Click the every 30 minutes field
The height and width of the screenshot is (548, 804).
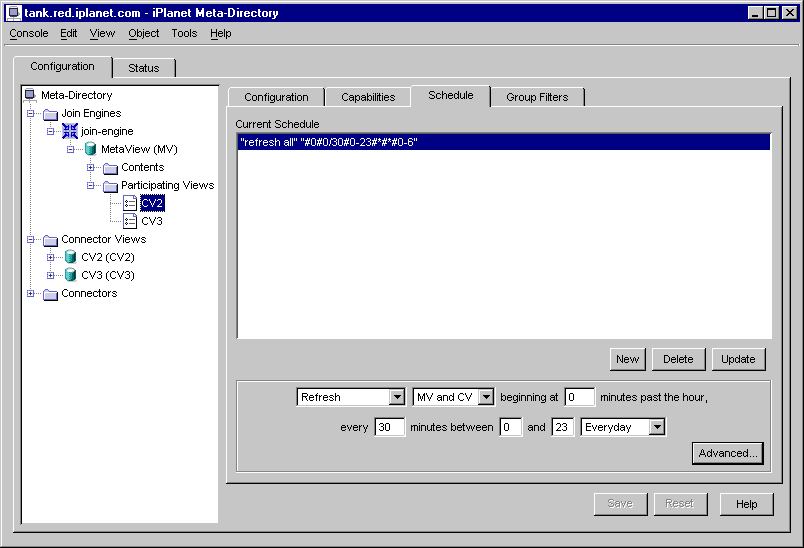click(390, 427)
